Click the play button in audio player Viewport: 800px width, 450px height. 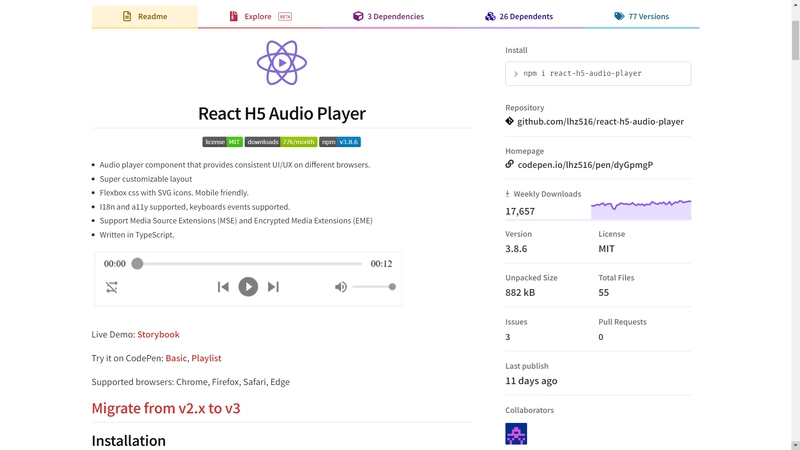(x=248, y=287)
